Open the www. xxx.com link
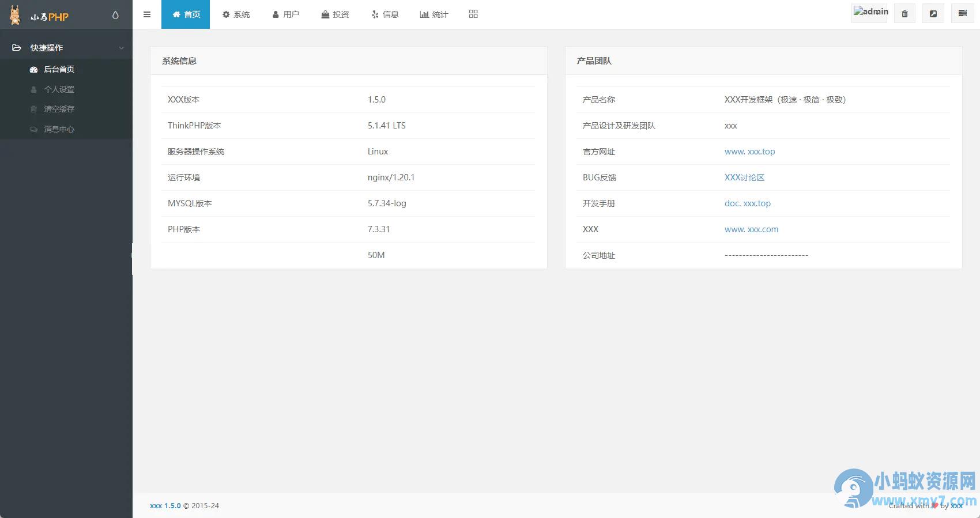The height and width of the screenshot is (518, 980). tap(751, 229)
